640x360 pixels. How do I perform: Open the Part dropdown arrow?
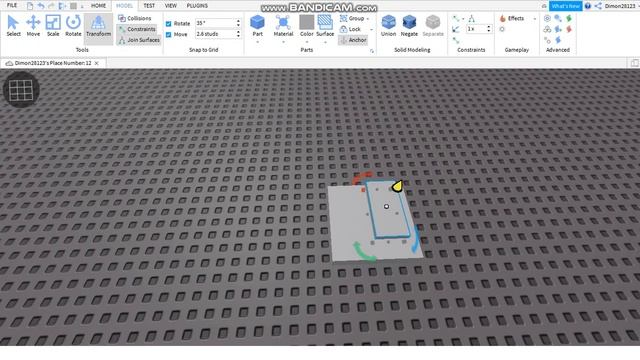257,42
